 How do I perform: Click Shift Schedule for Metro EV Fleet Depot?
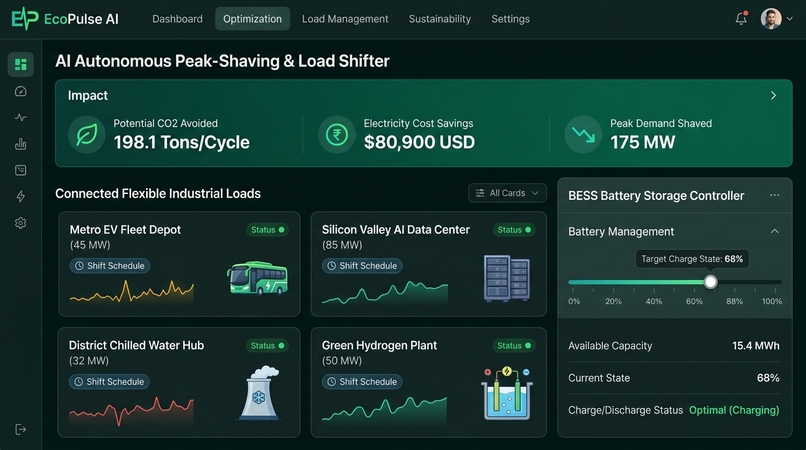(x=109, y=266)
